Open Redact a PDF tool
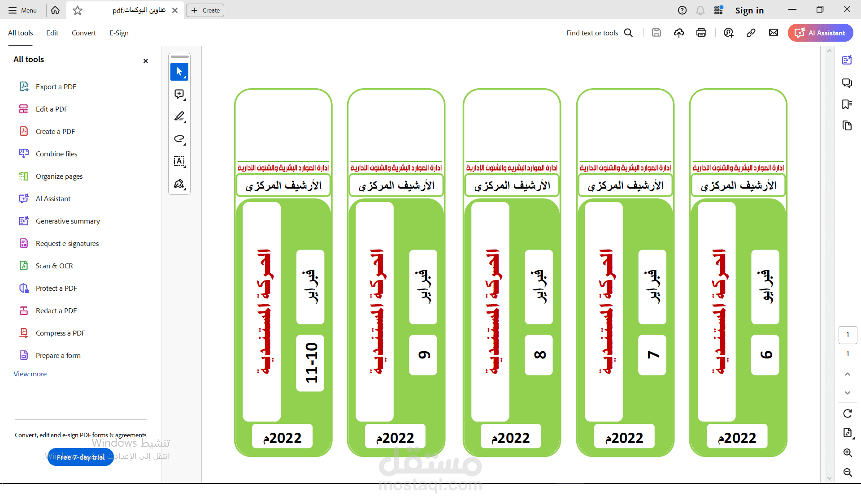 48,310
